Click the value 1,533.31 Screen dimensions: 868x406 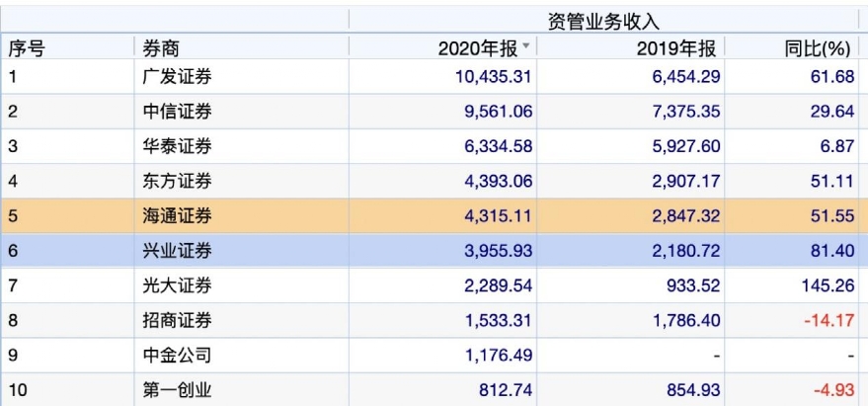tap(499, 320)
